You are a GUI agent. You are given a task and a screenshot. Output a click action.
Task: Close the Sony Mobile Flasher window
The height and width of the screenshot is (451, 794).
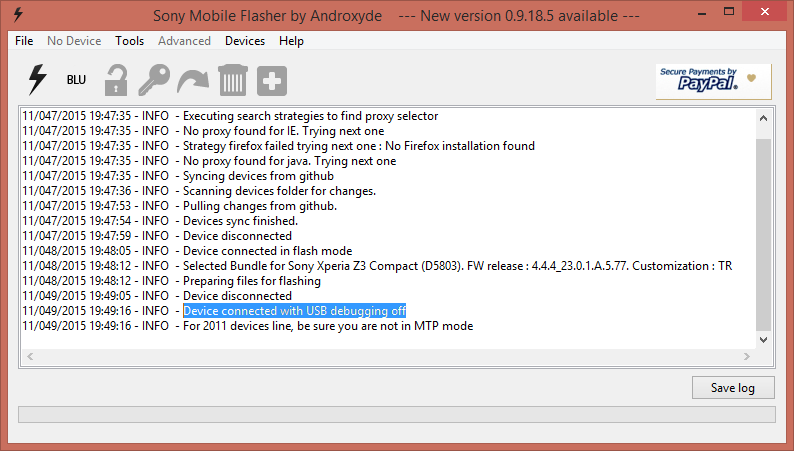pos(765,12)
